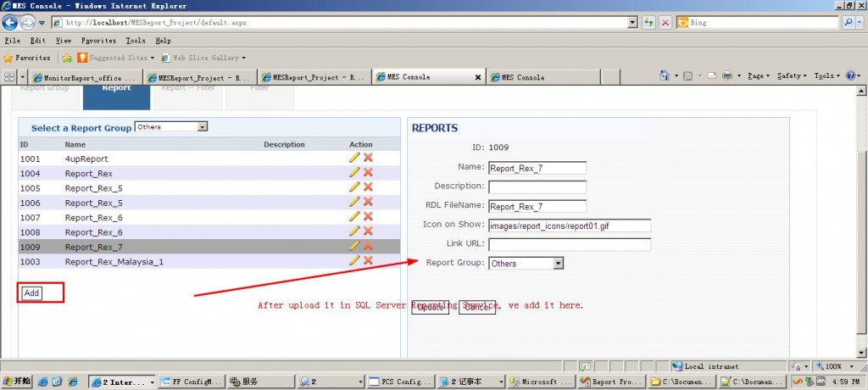Open the Favorites menu in menu bar
868x390 pixels.
click(98, 41)
